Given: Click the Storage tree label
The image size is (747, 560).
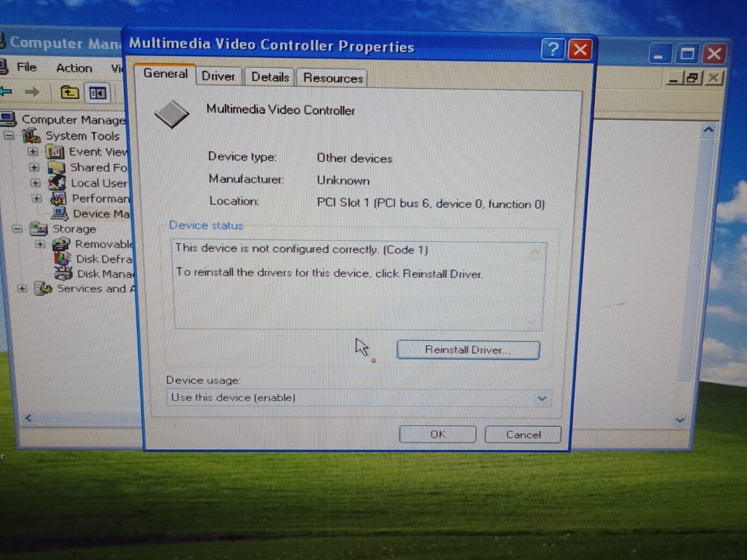Looking at the screenshot, I should [x=74, y=229].
